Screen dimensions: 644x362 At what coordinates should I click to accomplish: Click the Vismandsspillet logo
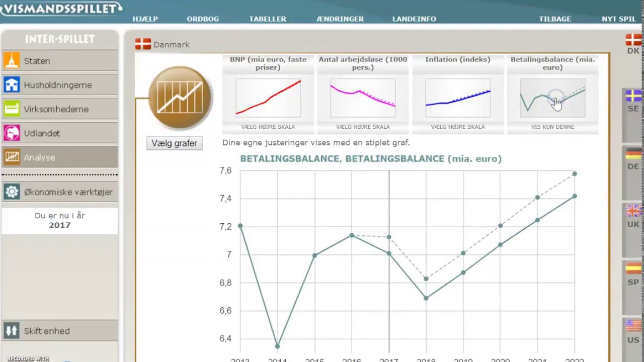coord(61,8)
